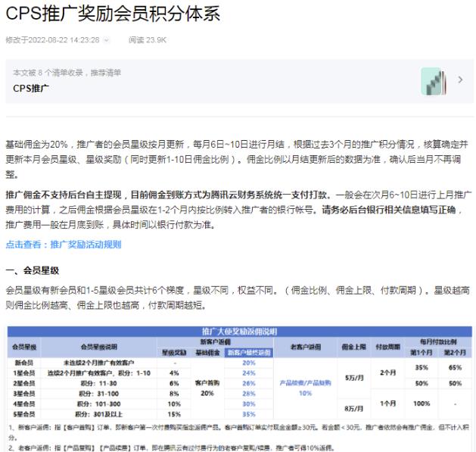Open the 点击查看：推广奖励活动规则 link
The width and height of the screenshot is (476, 452).
[x=63, y=245]
